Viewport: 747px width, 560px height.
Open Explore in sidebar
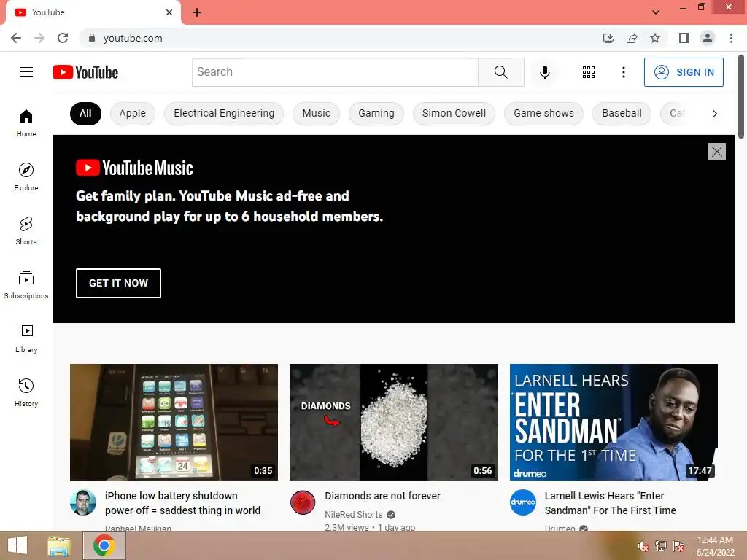tap(26, 176)
